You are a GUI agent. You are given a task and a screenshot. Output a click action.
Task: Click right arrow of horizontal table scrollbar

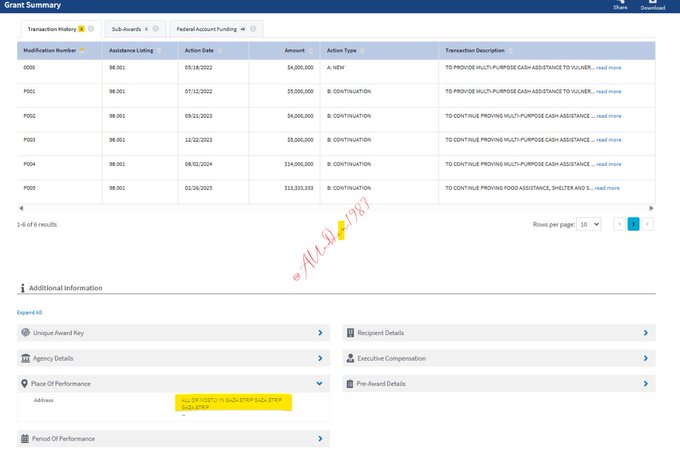[652, 208]
